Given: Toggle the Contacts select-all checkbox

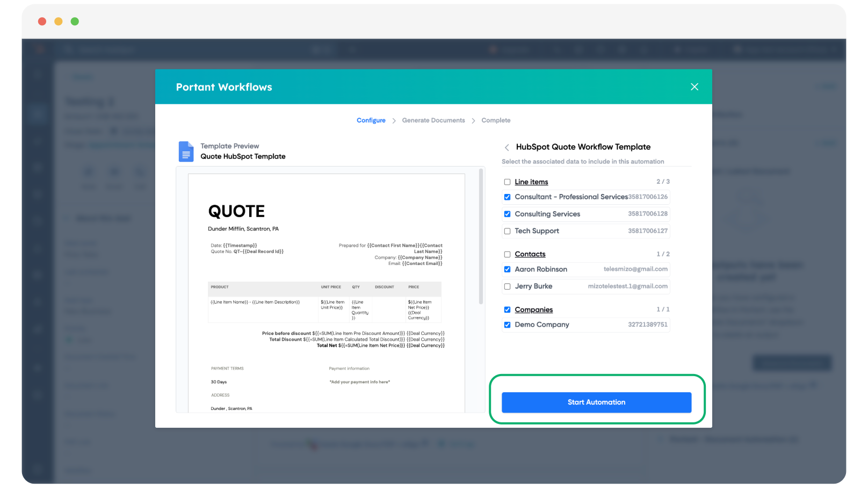Looking at the screenshot, I should point(507,254).
